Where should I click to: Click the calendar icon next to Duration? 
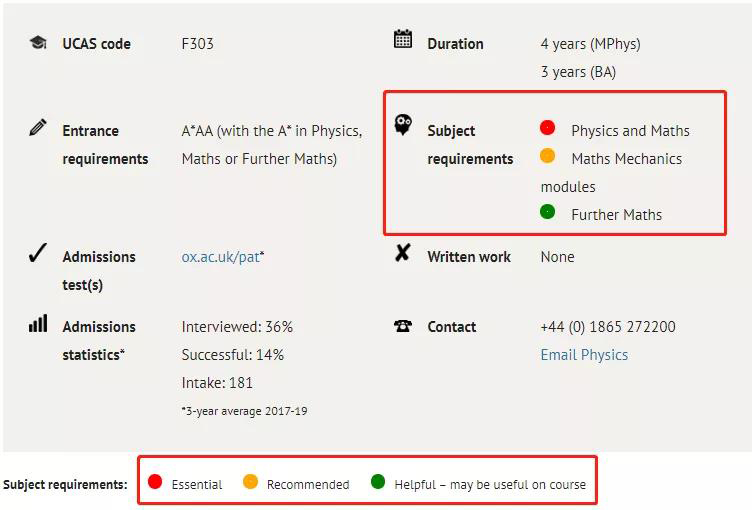pyautogui.click(x=403, y=39)
